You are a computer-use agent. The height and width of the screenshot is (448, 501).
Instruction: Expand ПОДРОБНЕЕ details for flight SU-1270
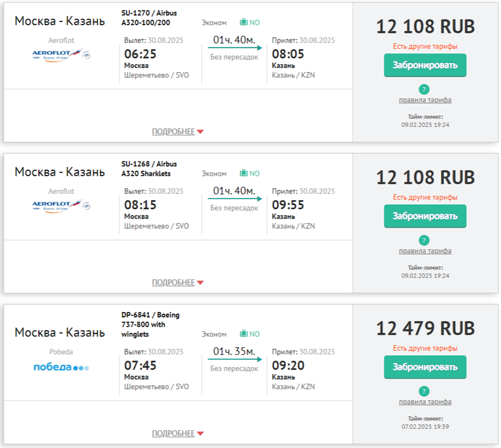tap(177, 132)
